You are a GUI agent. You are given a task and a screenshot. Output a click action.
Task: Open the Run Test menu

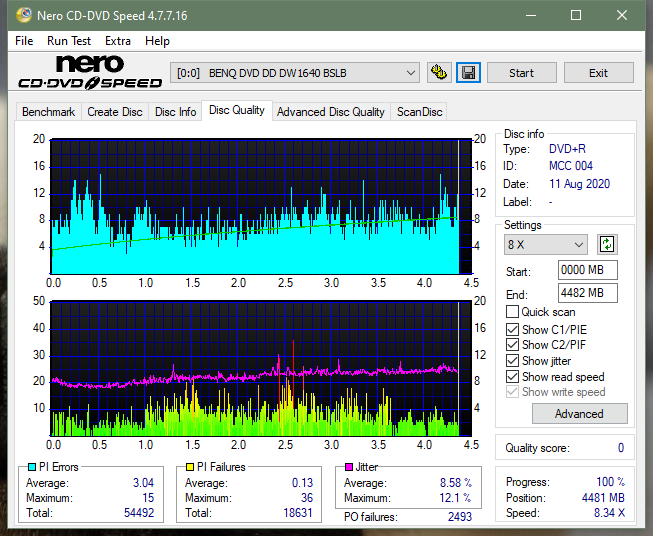(69, 41)
